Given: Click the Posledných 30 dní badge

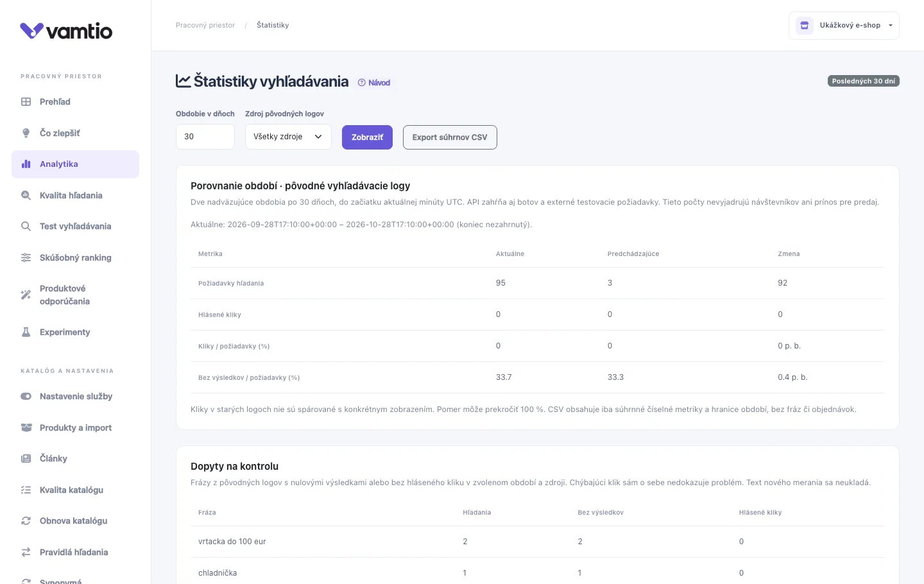Looking at the screenshot, I should pyautogui.click(x=863, y=81).
